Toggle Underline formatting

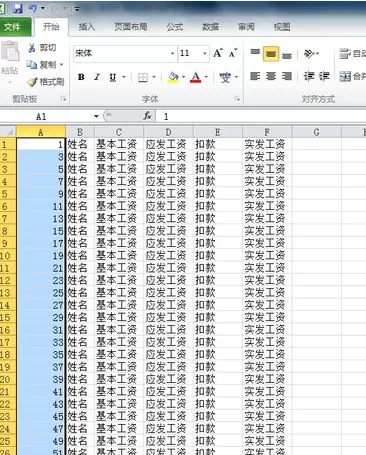pyautogui.click(x=113, y=78)
